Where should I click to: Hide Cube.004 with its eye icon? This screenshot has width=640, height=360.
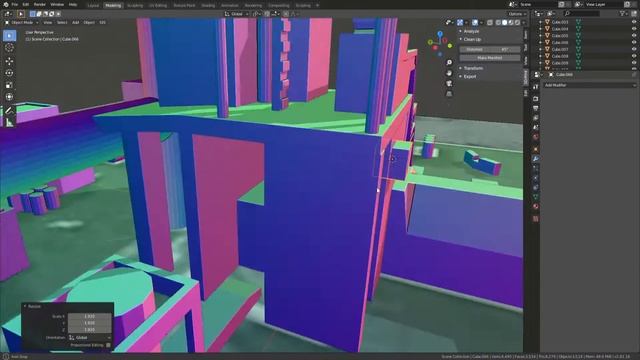(634, 29)
